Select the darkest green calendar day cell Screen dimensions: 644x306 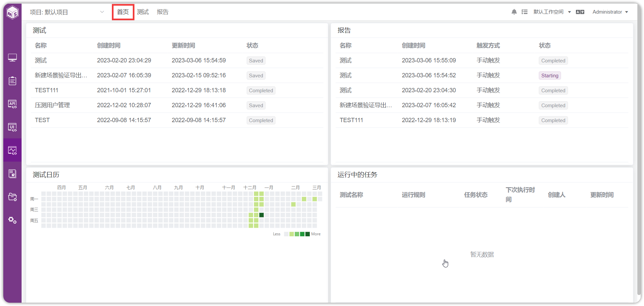pyautogui.click(x=262, y=215)
